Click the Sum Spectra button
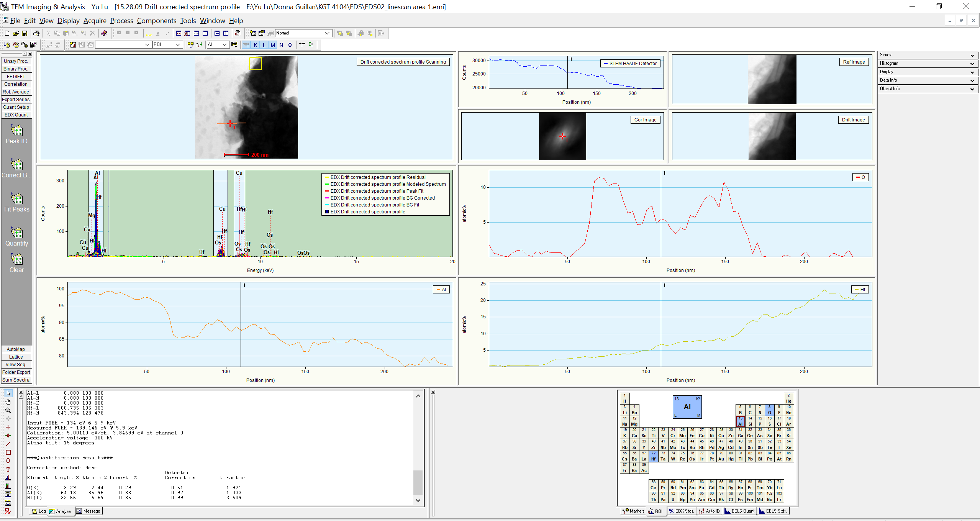The width and height of the screenshot is (980, 521). coord(16,380)
